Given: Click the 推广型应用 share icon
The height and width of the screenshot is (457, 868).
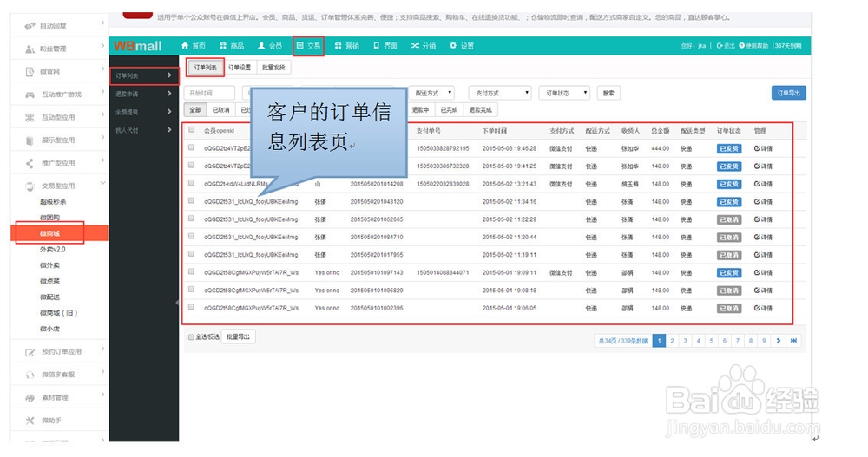Looking at the screenshot, I should [x=30, y=163].
